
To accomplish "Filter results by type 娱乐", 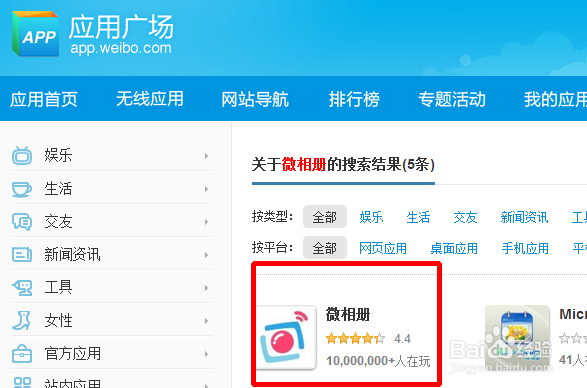I will [x=371, y=217].
